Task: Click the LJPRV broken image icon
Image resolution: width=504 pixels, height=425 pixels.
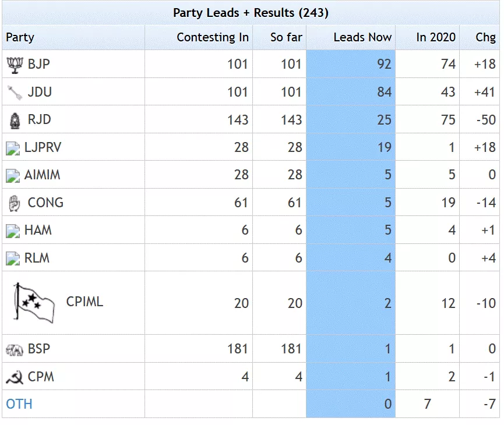Action: point(13,148)
